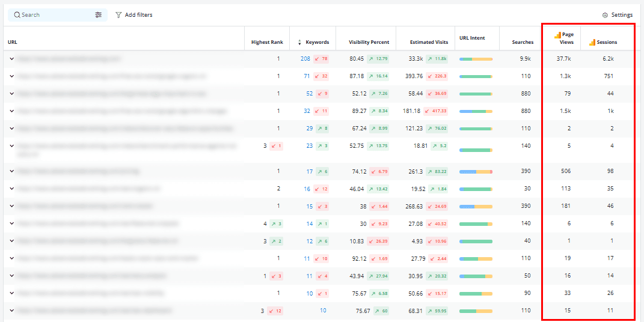Click the Analytics icon in the Sessions header
The width and height of the screenshot is (644, 322).
pyautogui.click(x=592, y=42)
